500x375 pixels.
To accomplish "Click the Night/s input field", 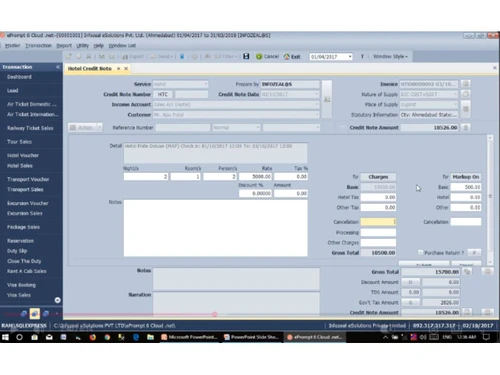I will pos(146,177).
